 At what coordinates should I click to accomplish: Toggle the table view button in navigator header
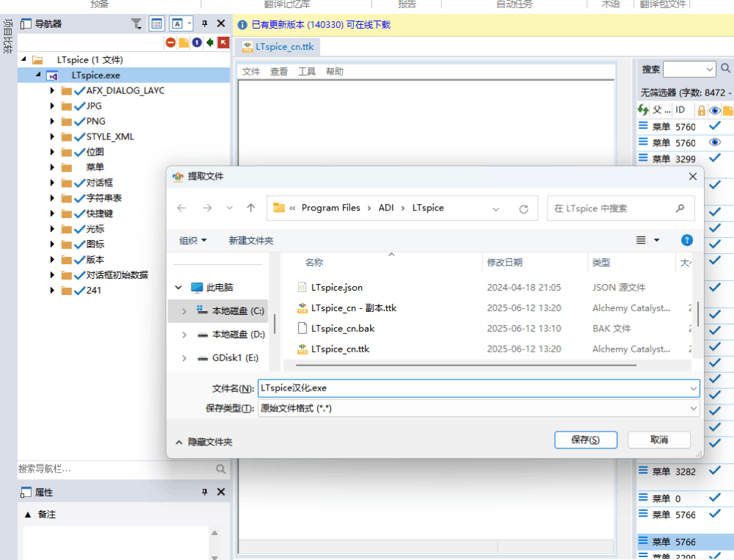[157, 24]
